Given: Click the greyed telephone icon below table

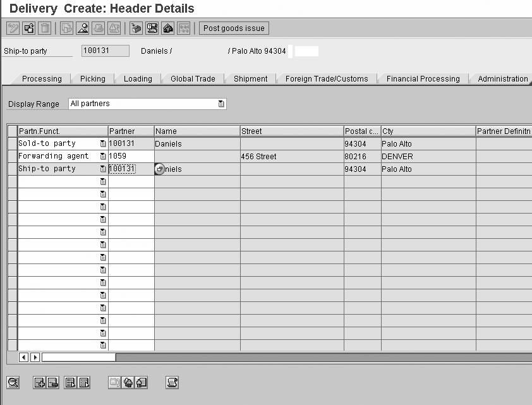Looking at the screenshot, I should pyautogui.click(x=115, y=383).
